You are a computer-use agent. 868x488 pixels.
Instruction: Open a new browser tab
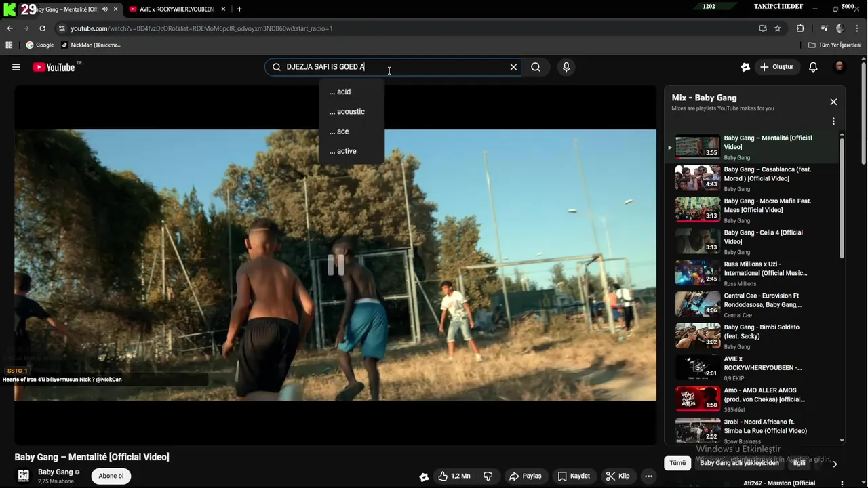point(239,9)
